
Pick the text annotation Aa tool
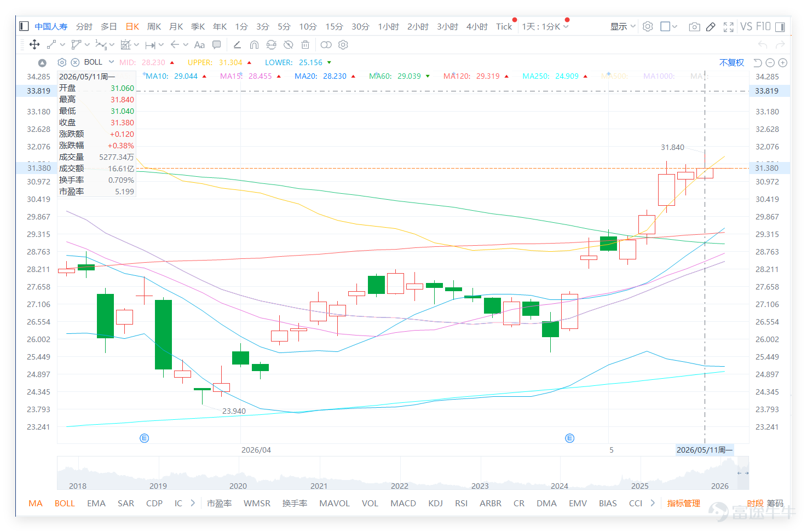click(199, 45)
